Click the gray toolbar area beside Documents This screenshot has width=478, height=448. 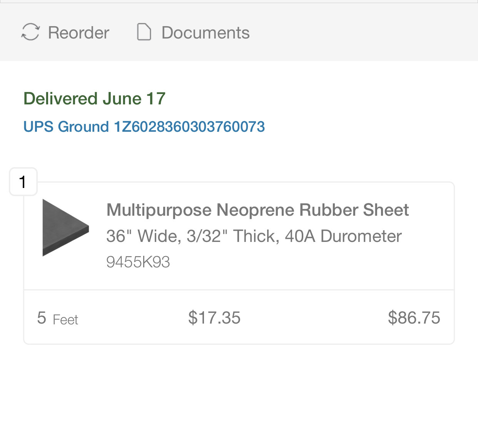pos(362,32)
